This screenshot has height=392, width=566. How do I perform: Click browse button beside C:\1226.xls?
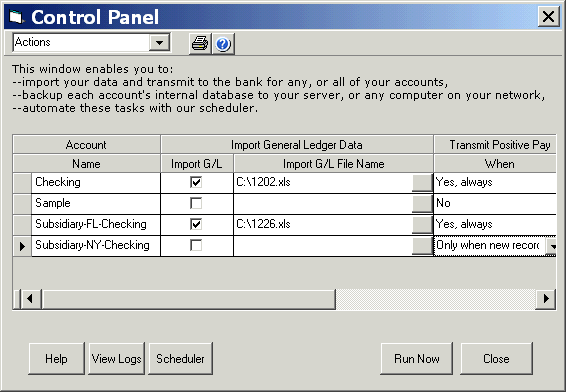coord(422,225)
